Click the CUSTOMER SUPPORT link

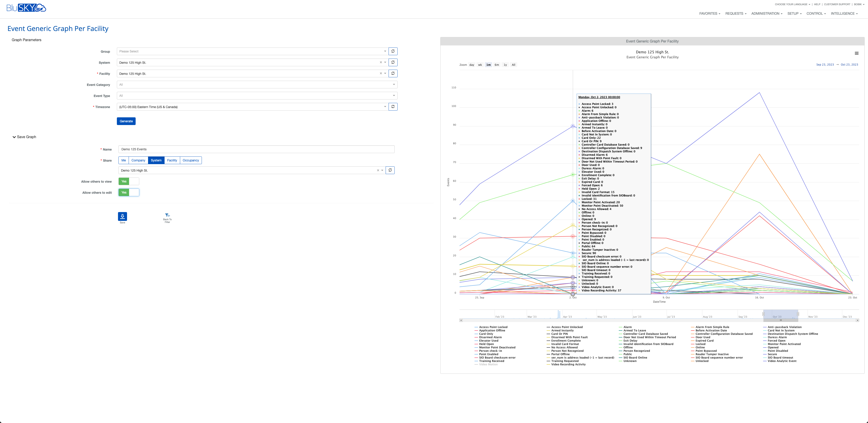point(837,4)
